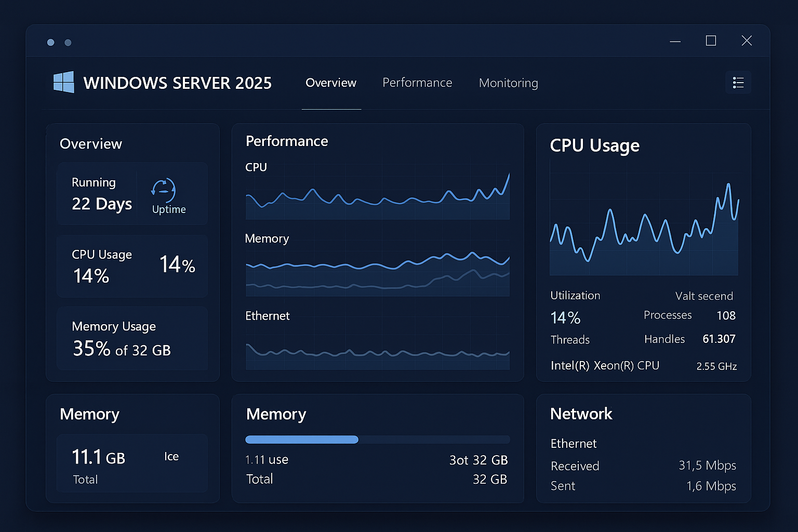Open the Monitoring tab
Viewport: 798px width, 532px height.
click(x=508, y=83)
